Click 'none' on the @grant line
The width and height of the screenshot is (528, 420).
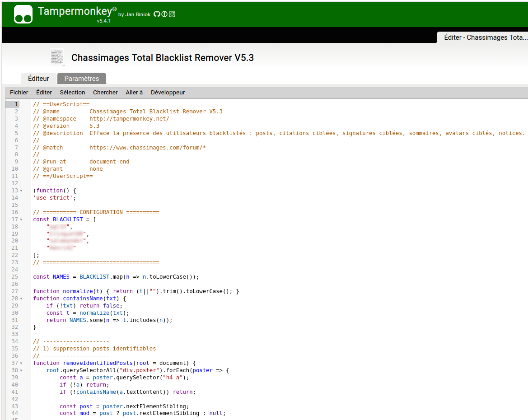click(96, 169)
